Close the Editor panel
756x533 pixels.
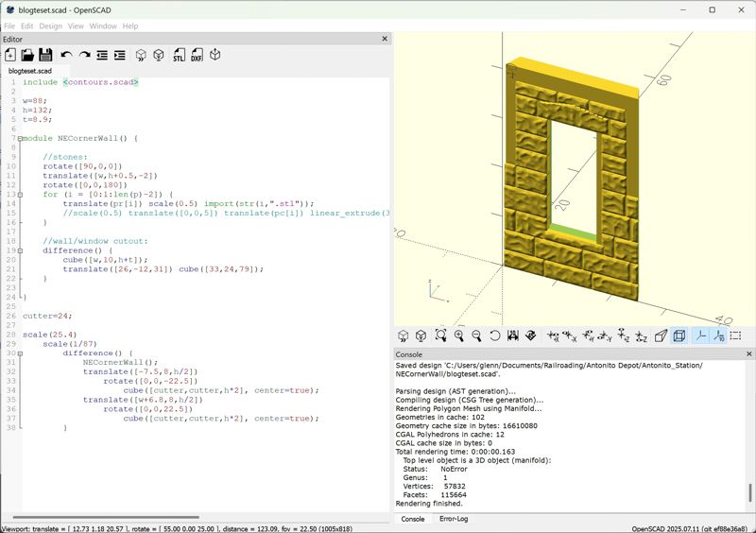tap(385, 39)
